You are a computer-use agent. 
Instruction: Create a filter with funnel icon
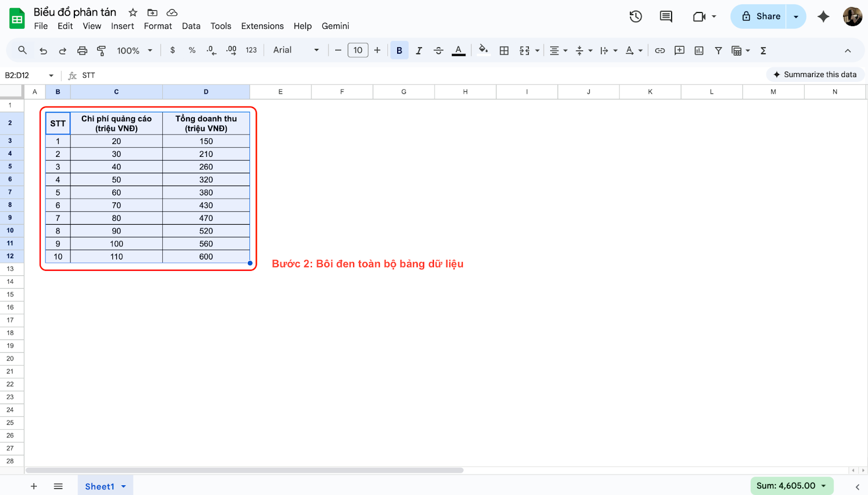point(718,50)
